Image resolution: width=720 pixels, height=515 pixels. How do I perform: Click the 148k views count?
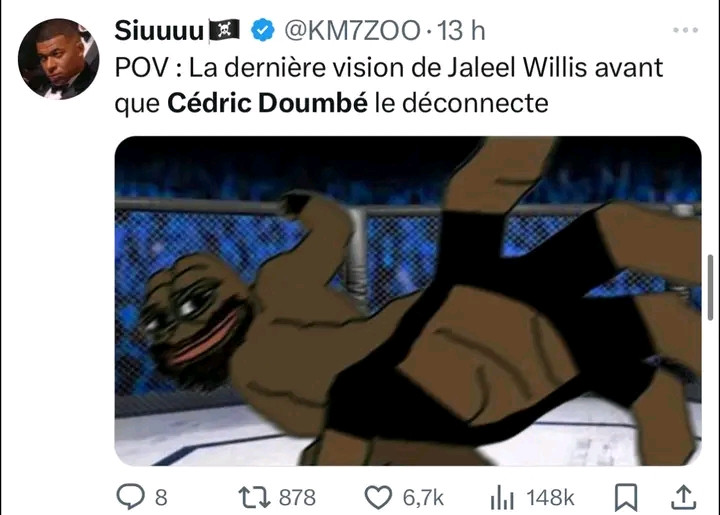pos(550,498)
